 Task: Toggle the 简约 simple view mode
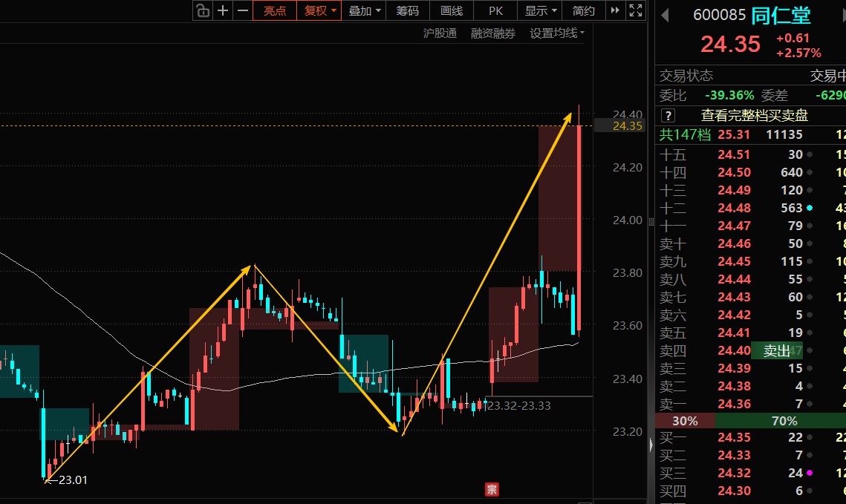(583, 11)
